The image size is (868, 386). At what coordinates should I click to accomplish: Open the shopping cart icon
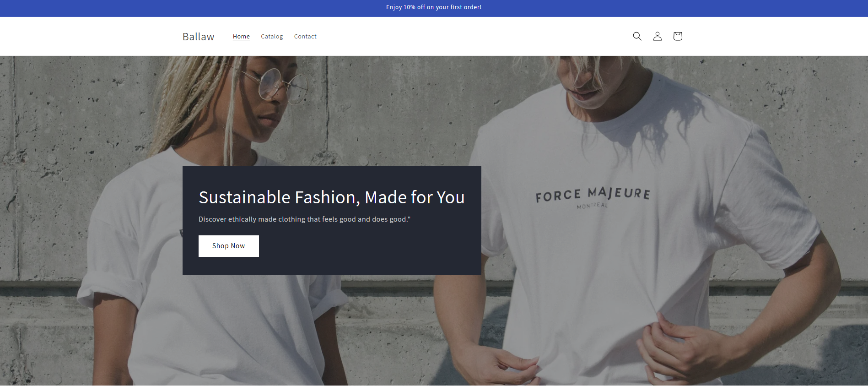coord(678,36)
